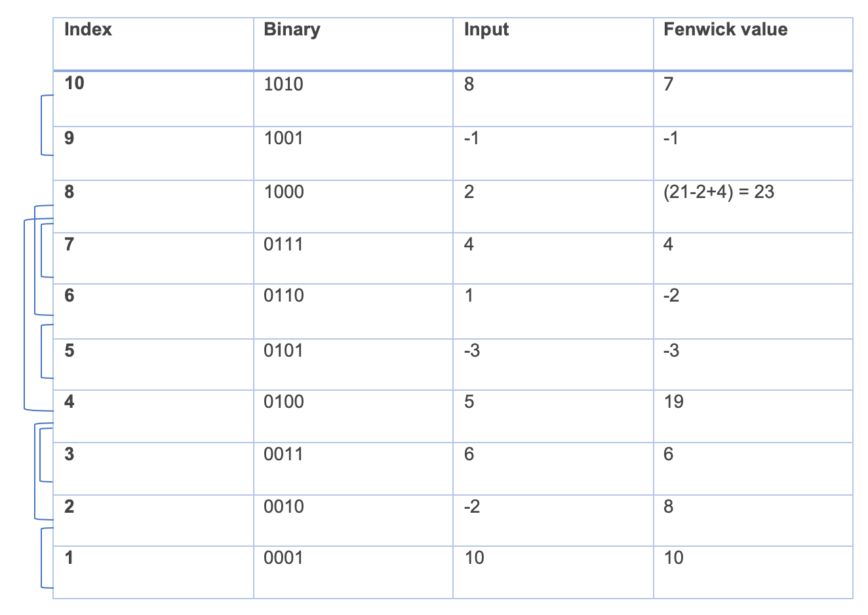This screenshot has width=868, height=615.
Task: Select the binary cell 0110
Action: [x=283, y=296]
